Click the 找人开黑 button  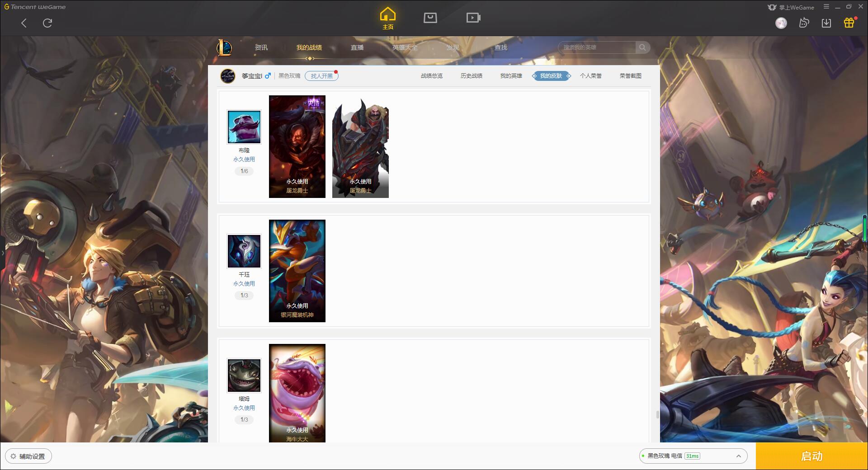click(321, 76)
